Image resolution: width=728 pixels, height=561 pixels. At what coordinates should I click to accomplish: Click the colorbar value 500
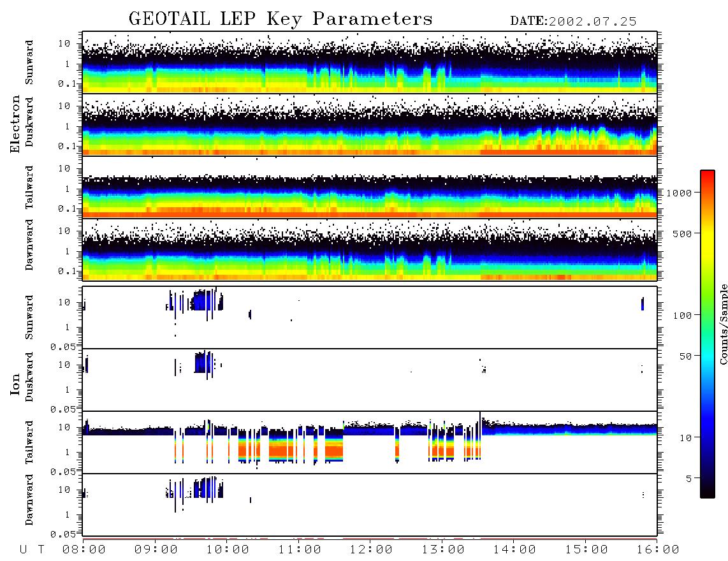683,233
